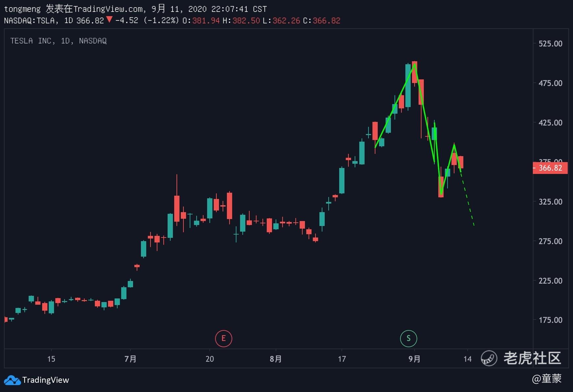Click the 325.00 price axis label
Screen dimensions: 573x392
pos(550,202)
